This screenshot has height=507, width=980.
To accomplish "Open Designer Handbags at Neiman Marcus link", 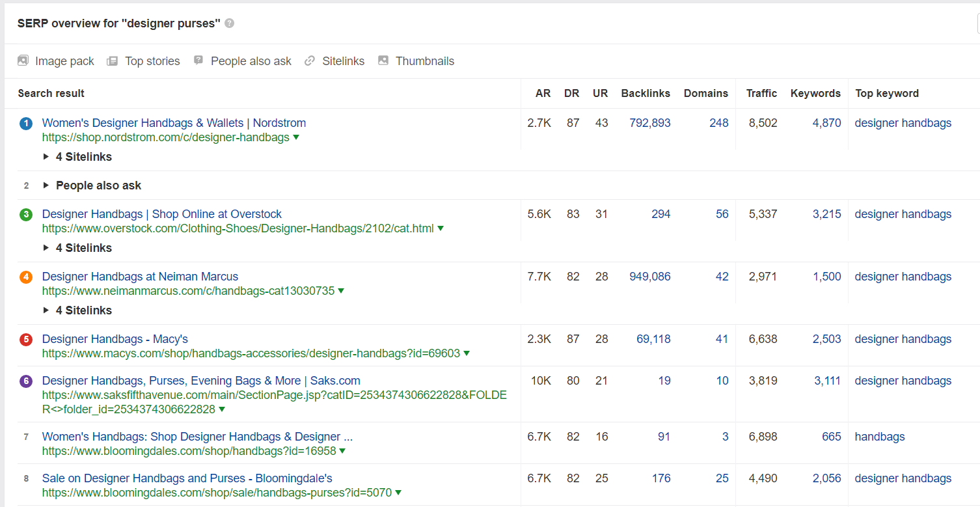I will (x=140, y=277).
